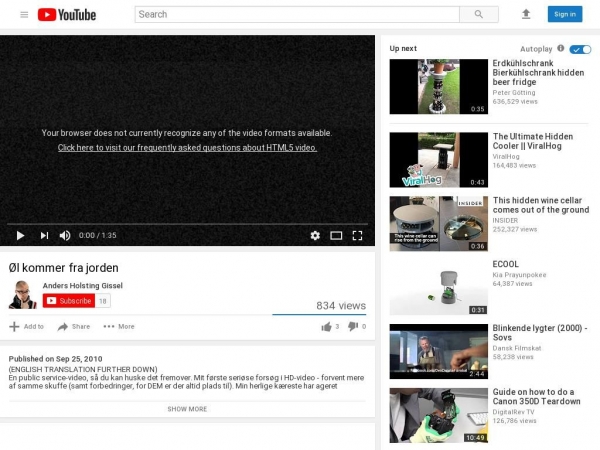Turn off the Autoplay switch
Viewport: 600px width, 450px height.
pyautogui.click(x=580, y=49)
